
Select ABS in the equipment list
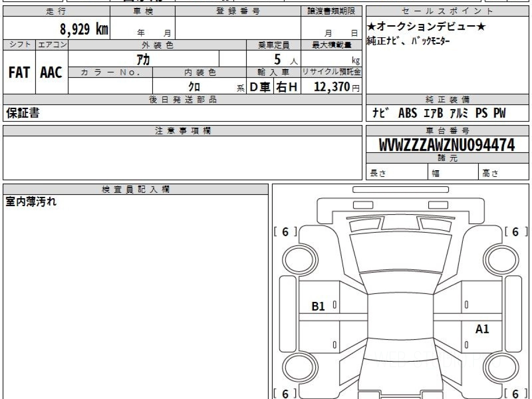tap(407, 113)
